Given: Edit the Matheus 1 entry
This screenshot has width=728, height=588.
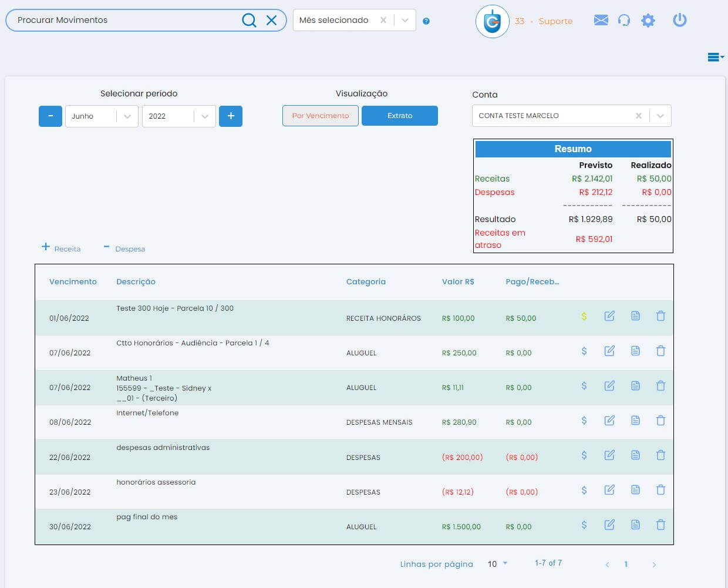Looking at the screenshot, I should [x=609, y=385].
